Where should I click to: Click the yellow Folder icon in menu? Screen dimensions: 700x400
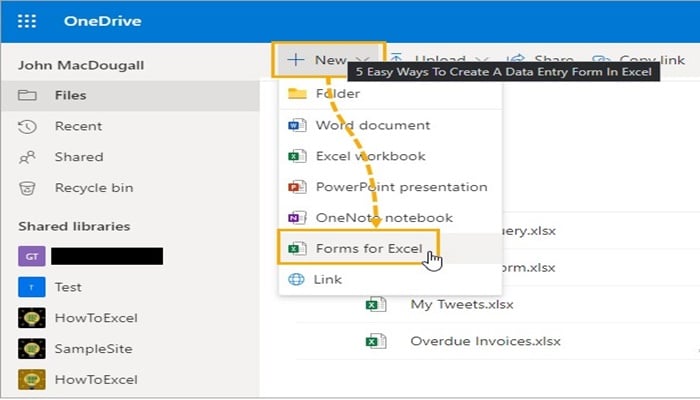tap(297, 94)
